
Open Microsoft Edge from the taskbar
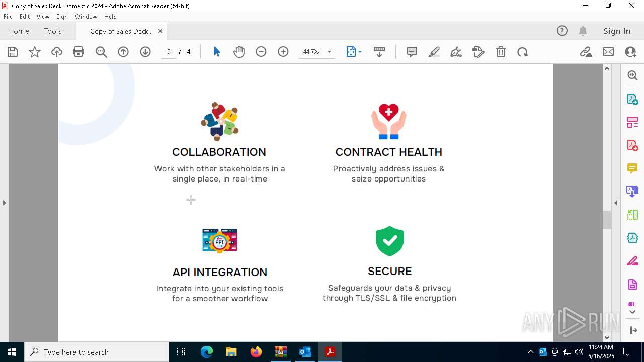pyautogui.click(x=207, y=352)
